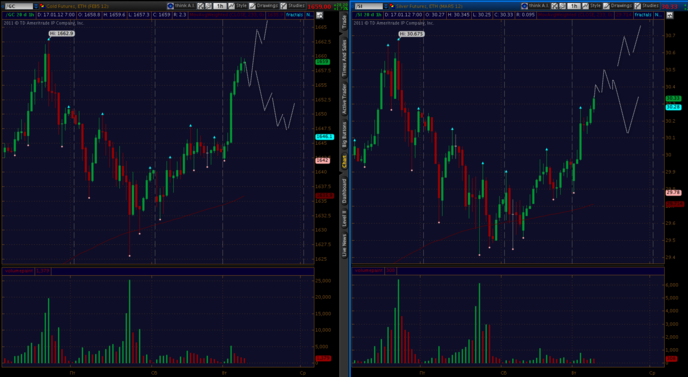Focus the /GC symbol input field
This screenshot has height=377, width=688.
19,6
